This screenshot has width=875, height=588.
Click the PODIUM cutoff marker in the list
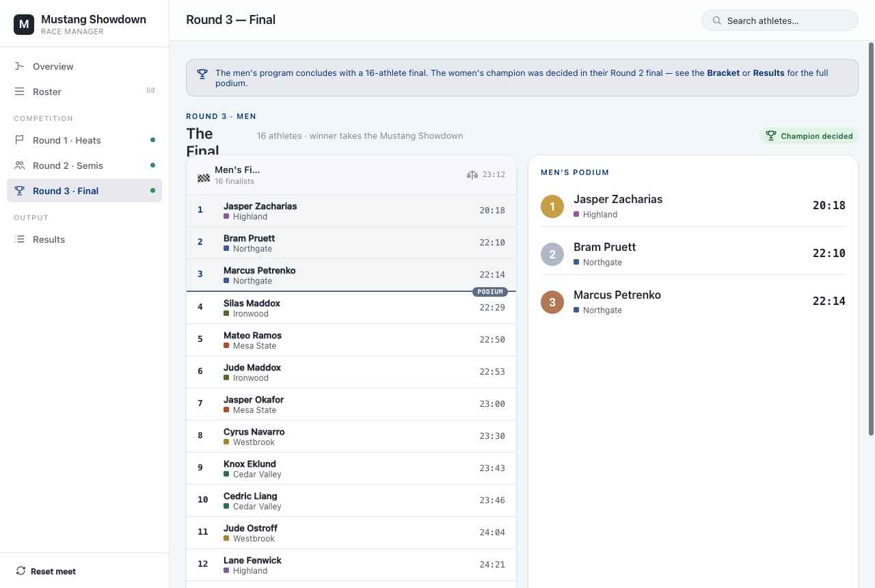tap(490, 292)
